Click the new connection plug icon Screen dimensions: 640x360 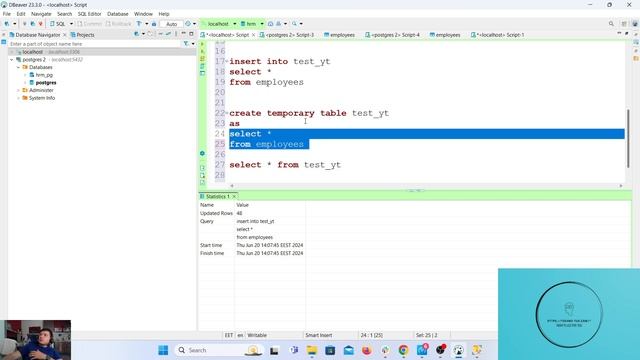coord(7,24)
